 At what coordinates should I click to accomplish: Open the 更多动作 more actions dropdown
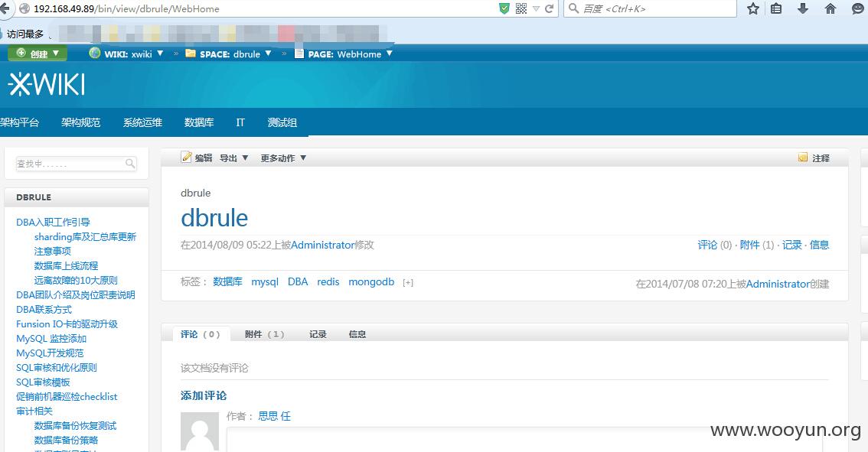[283, 158]
